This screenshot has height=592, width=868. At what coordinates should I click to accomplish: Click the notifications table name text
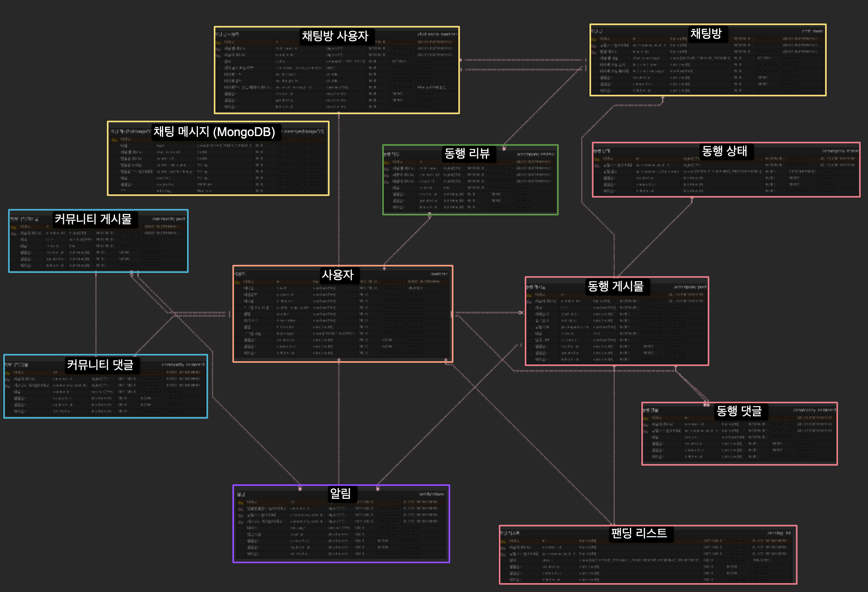431,494
